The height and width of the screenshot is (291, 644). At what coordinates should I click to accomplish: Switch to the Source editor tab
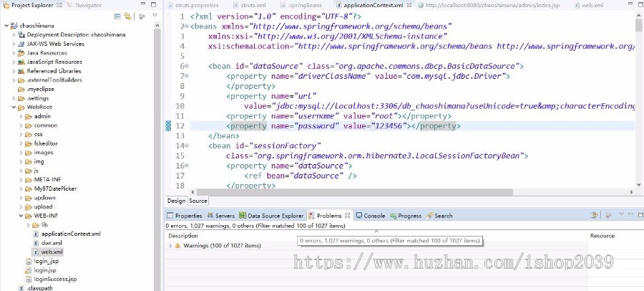(x=198, y=201)
